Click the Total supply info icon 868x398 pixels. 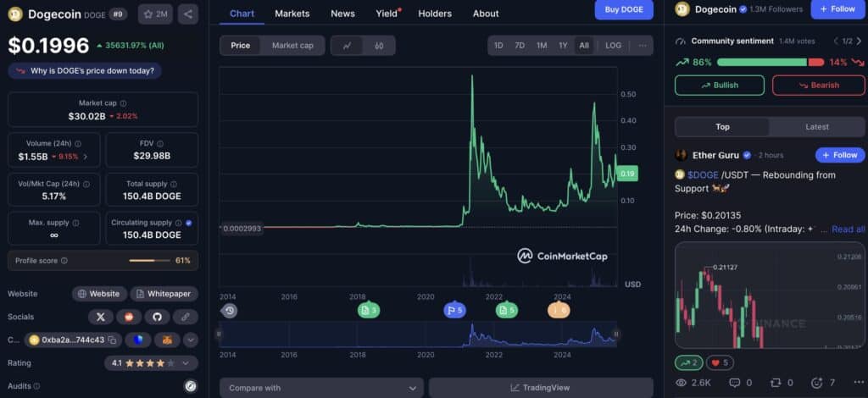[x=174, y=184]
